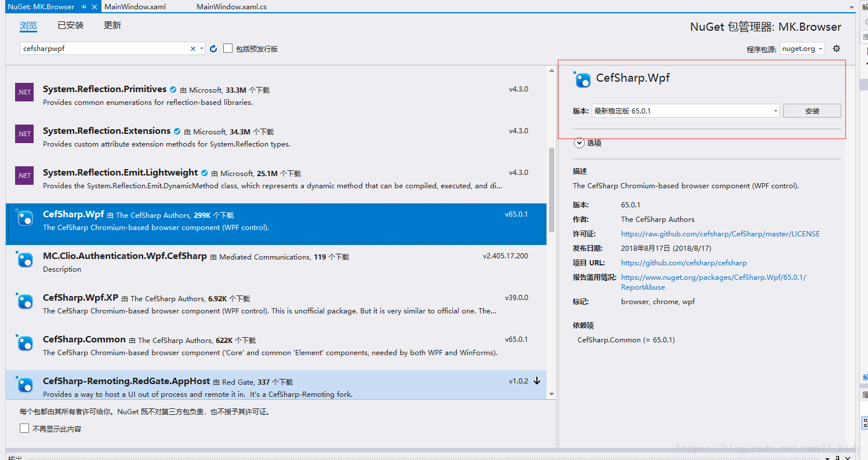Click the CefSharp.Wpf logo in details pane

[x=582, y=79]
